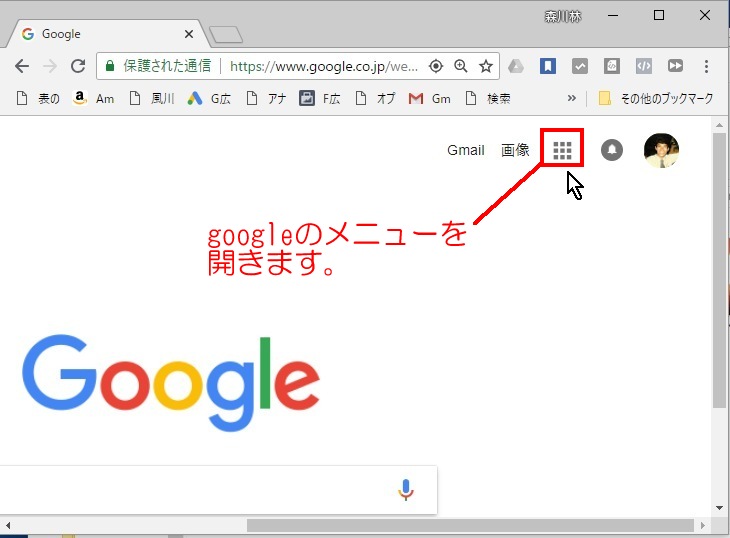
Task: Go back to previous page
Action: 21,66
